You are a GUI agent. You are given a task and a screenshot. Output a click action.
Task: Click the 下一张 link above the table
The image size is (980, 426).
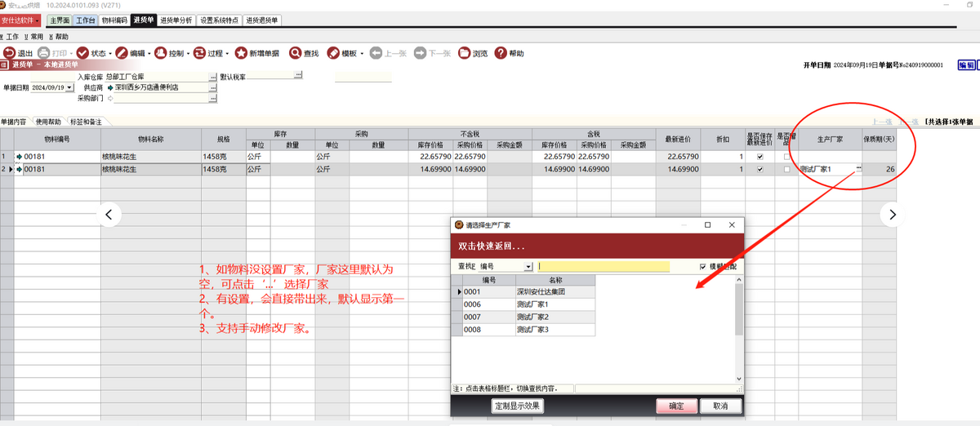tap(908, 121)
